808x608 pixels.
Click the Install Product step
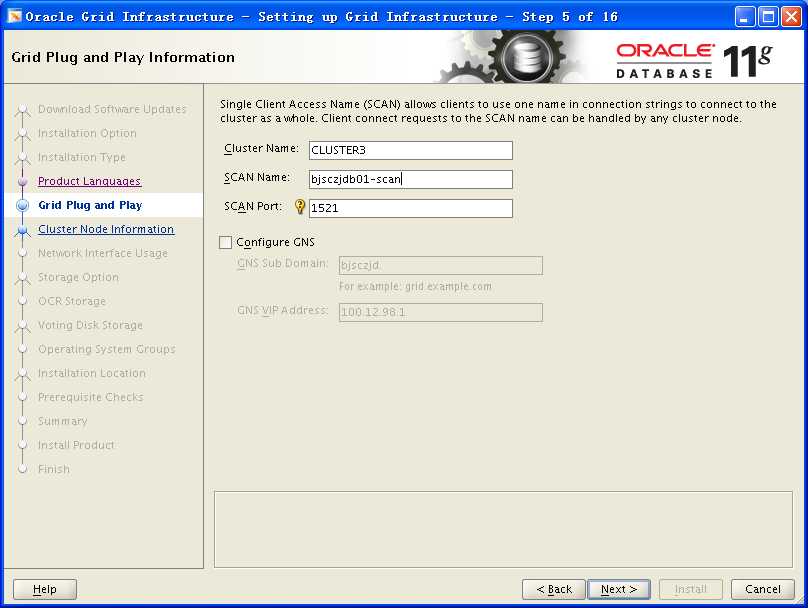click(x=76, y=445)
